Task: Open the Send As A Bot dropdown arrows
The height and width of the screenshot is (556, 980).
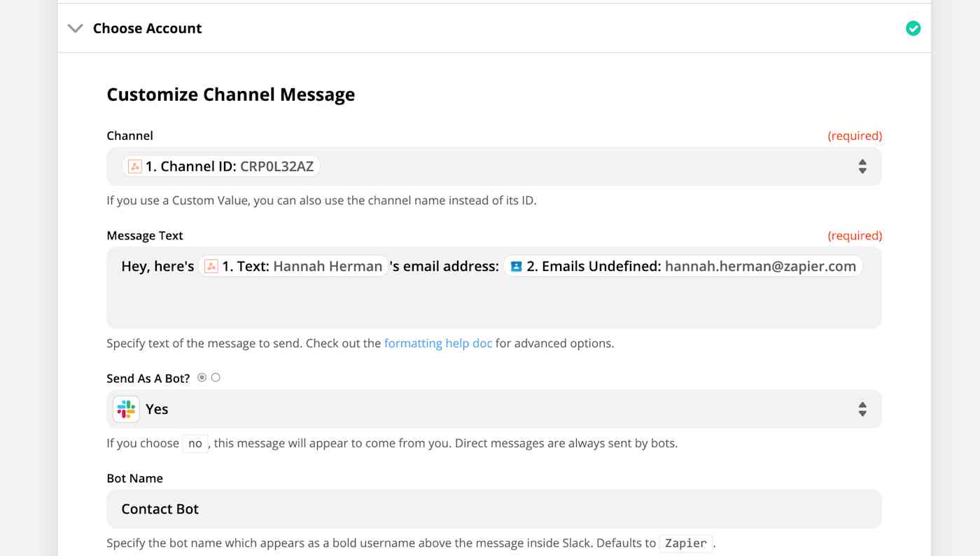Action: coord(862,410)
